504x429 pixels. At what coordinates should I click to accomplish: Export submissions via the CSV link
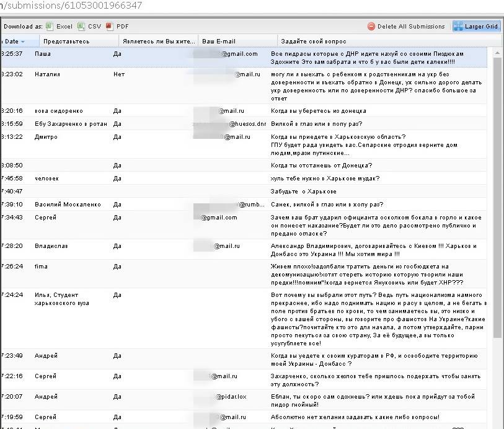coord(94,27)
